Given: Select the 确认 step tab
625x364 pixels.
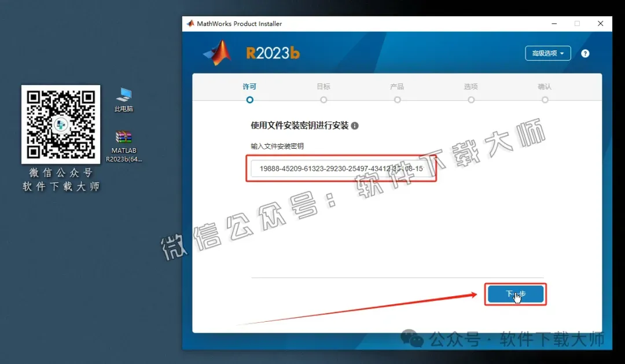Looking at the screenshot, I should pyautogui.click(x=545, y=86).
